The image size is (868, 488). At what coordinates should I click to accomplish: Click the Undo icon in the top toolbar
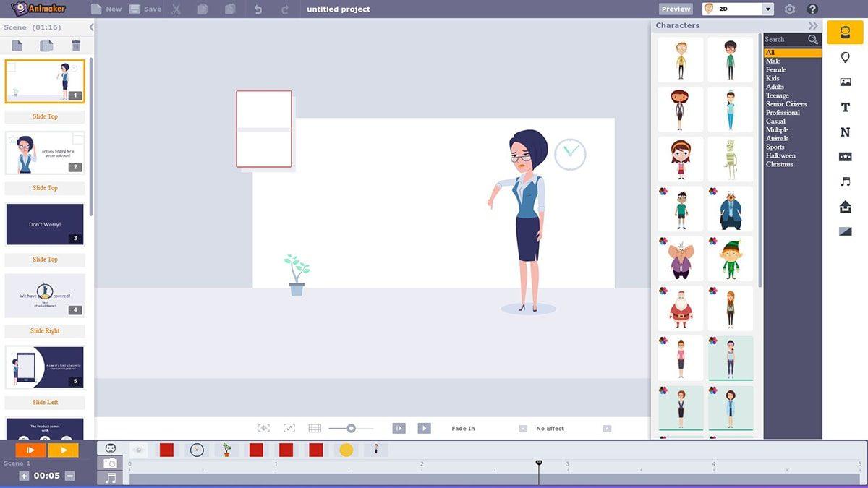258,9
